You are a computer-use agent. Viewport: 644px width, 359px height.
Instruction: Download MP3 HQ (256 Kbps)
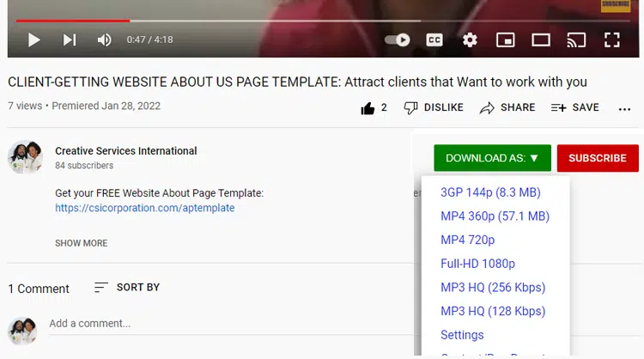click(493, 288)
